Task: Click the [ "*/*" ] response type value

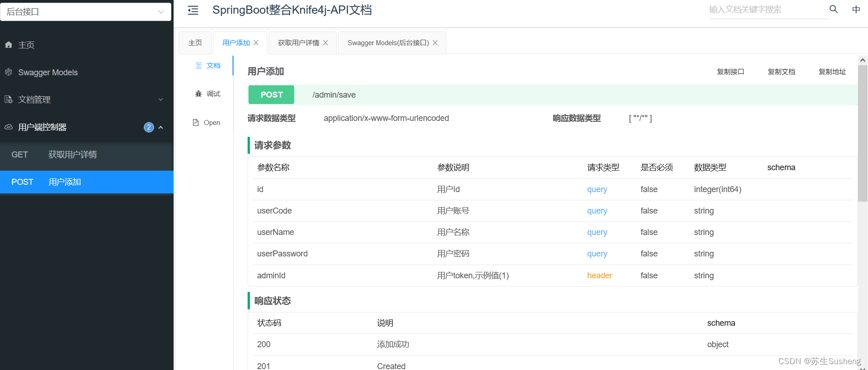Action: point(640,118)
